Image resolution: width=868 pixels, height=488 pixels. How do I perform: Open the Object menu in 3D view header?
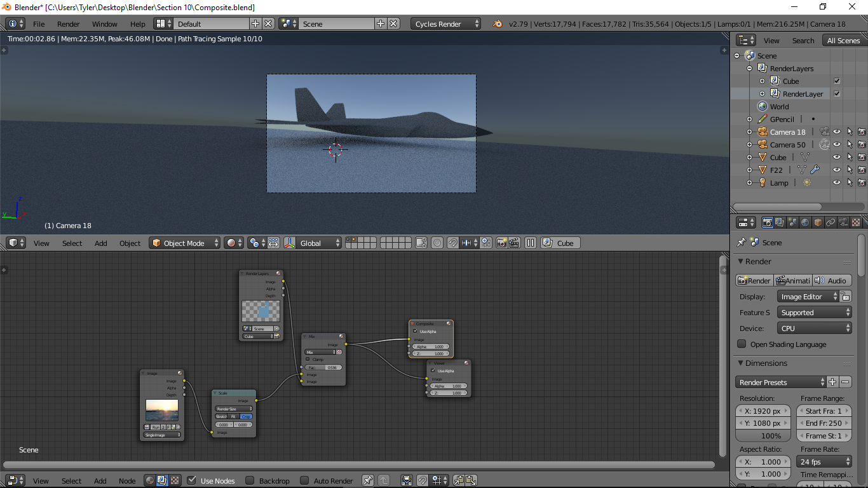pyautogui.click(x=130, y=243)
